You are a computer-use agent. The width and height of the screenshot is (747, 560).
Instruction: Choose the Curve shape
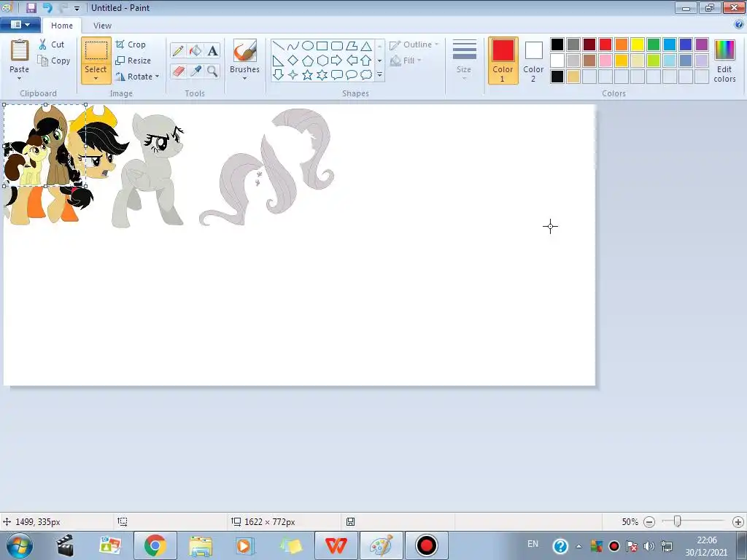[293, 46]
